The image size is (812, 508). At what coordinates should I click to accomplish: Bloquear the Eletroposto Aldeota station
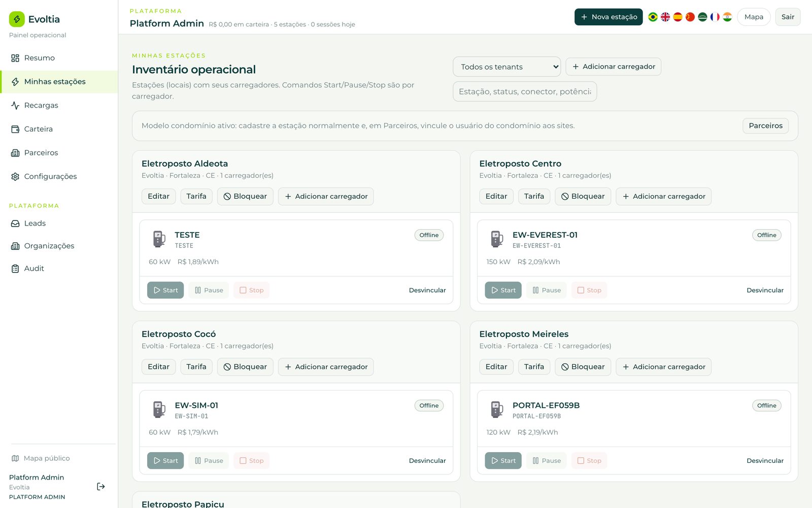[x=245, y=196]
